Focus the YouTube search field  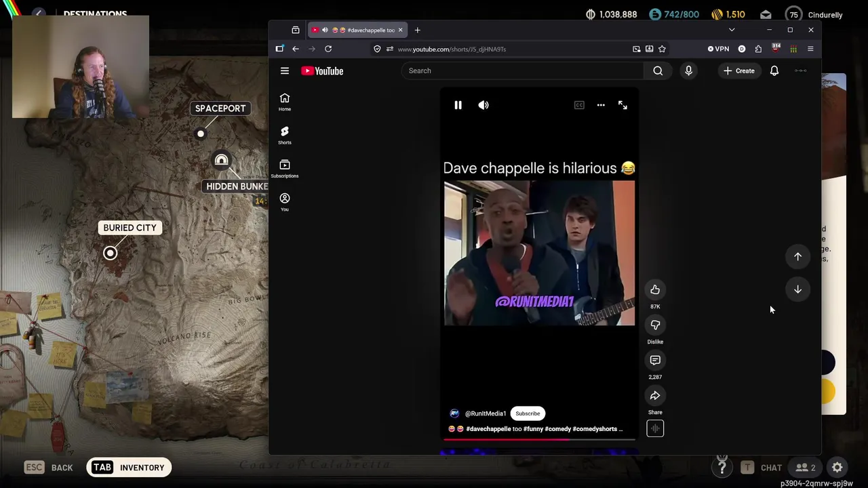point(522,70)
